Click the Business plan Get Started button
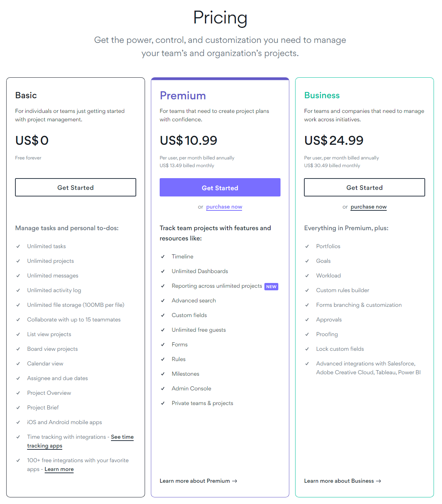 click(364, 187)
